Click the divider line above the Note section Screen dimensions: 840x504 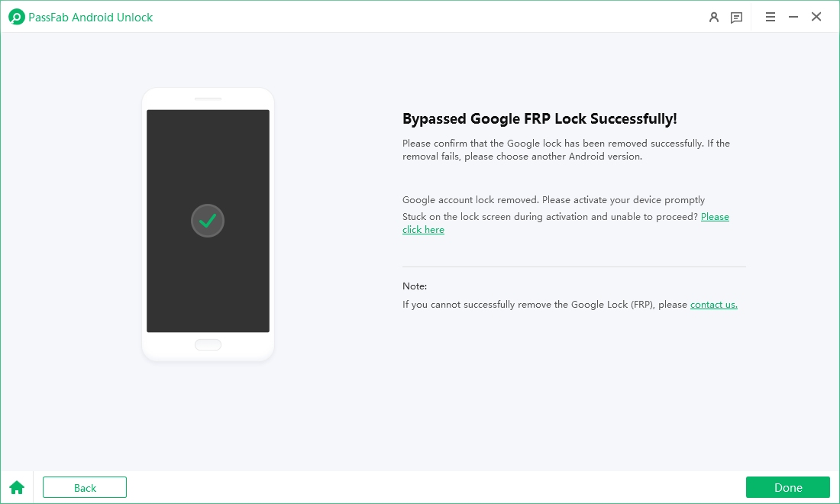[x=574, y=266]
